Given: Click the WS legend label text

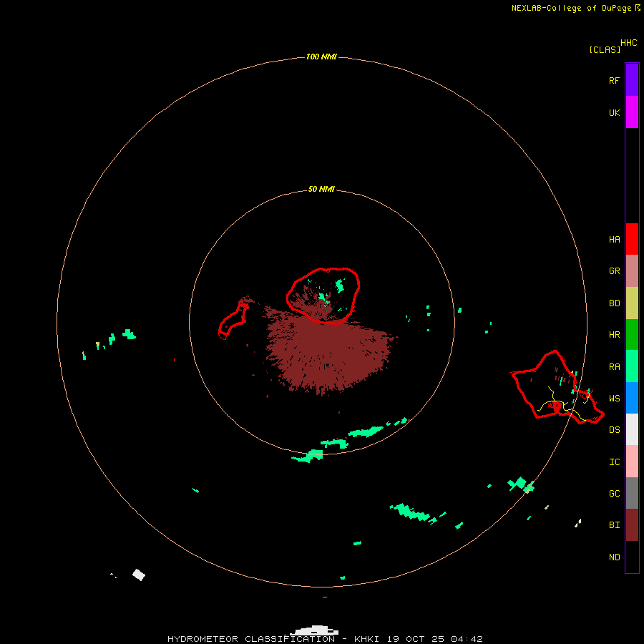Looking at the screenshot, I should click(614, 399).
